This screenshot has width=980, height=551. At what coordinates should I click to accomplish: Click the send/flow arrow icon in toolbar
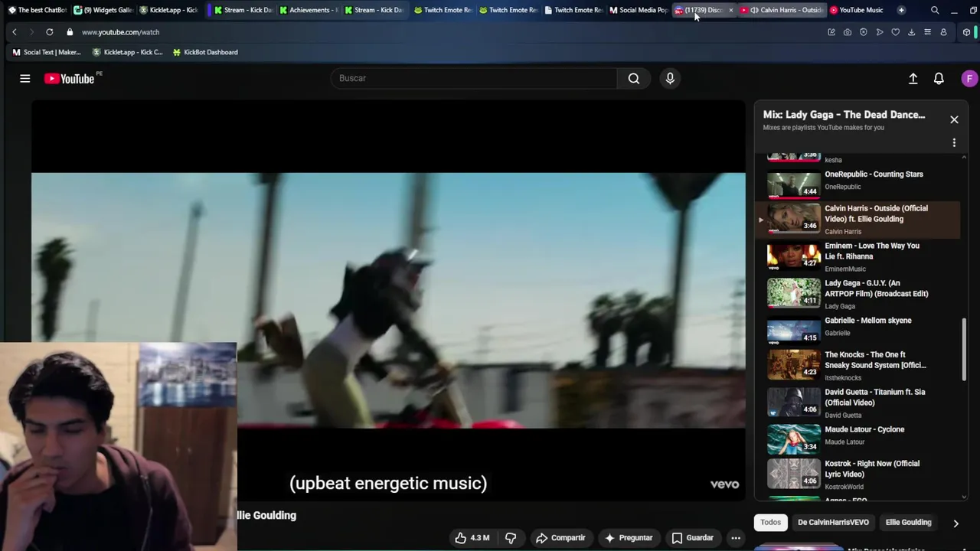pos(880,32)
